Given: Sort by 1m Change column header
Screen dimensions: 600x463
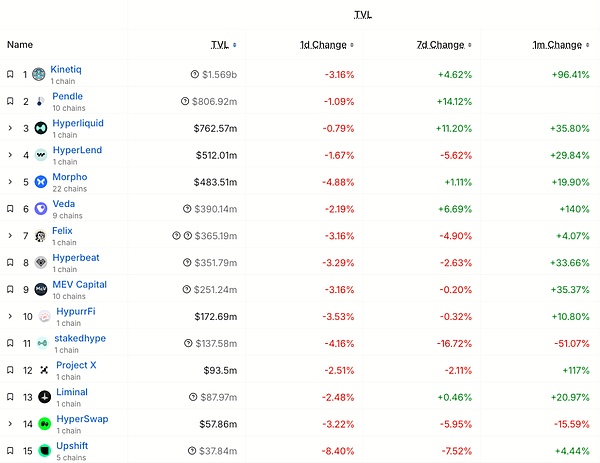Looking at the screenshot, I should 557,45.
